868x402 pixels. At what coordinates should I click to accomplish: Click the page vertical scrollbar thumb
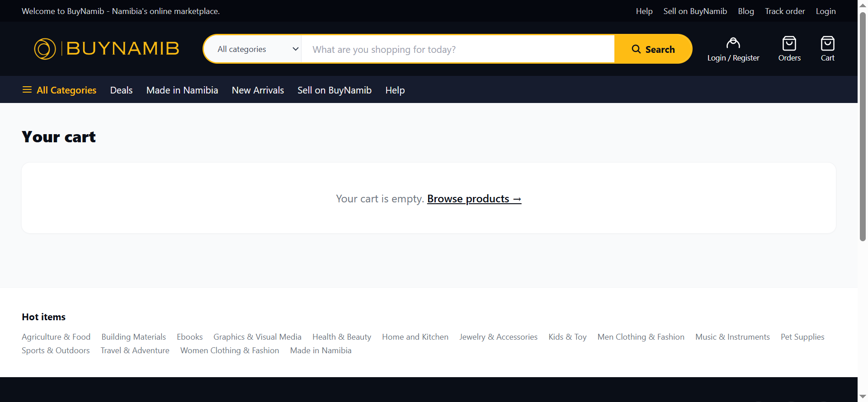click(863, 127)
